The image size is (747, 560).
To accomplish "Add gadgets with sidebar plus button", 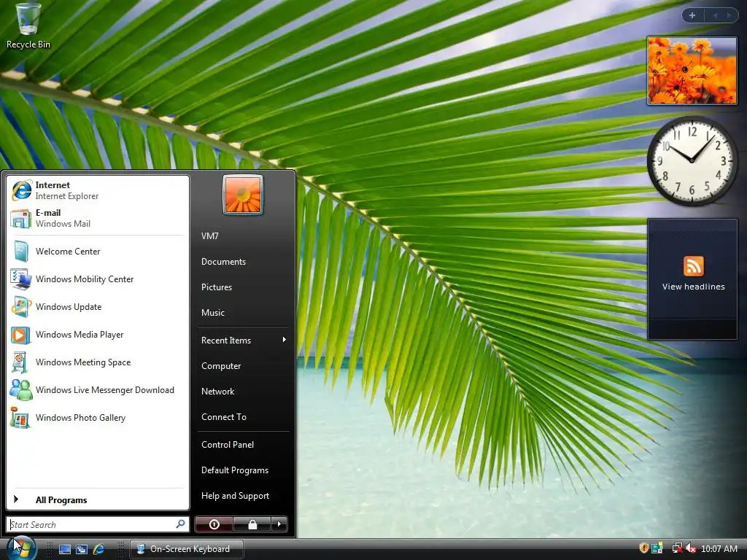I will point(692,15).
